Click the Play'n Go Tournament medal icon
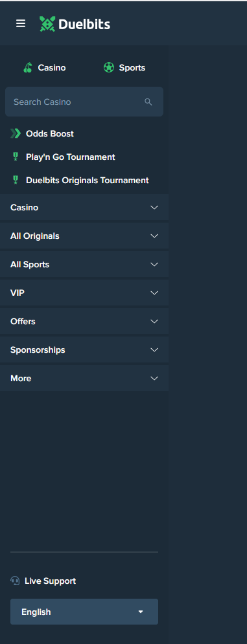247x644 pixels. (16, 157)
